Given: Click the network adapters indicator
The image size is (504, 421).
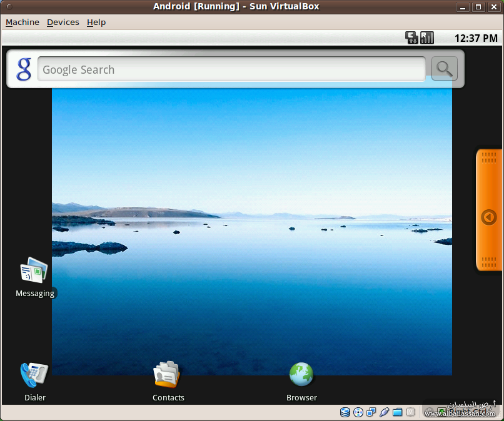Looking at the screenshot, I should point(371,412).
